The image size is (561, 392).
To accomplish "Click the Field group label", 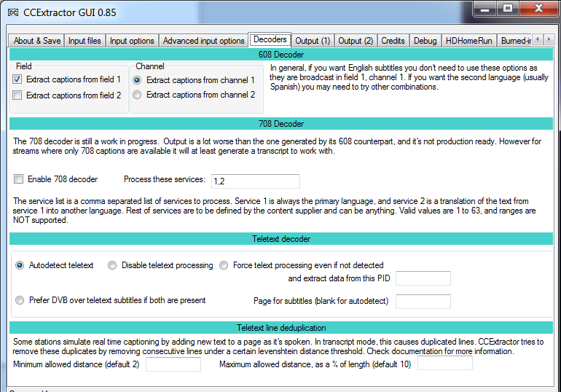I will [x=24, y=66].
